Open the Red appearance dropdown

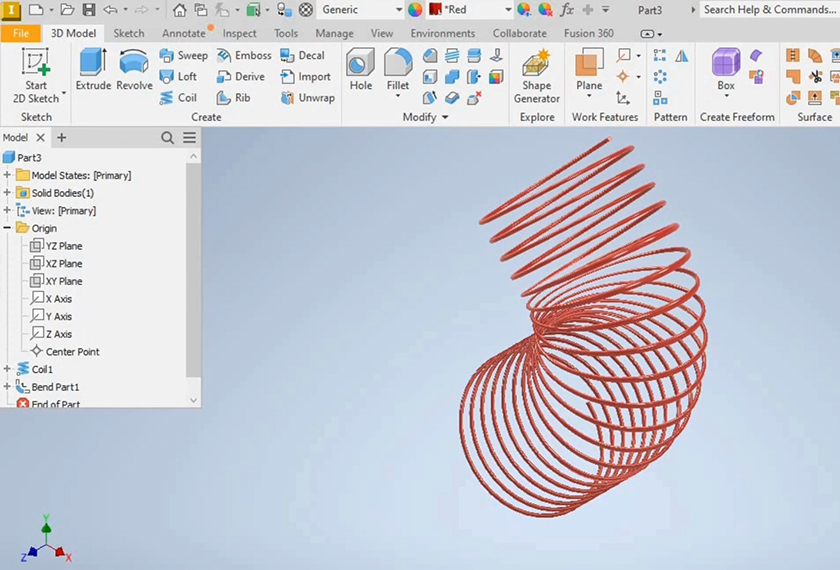pyautogui.click(x=507, y=10)
